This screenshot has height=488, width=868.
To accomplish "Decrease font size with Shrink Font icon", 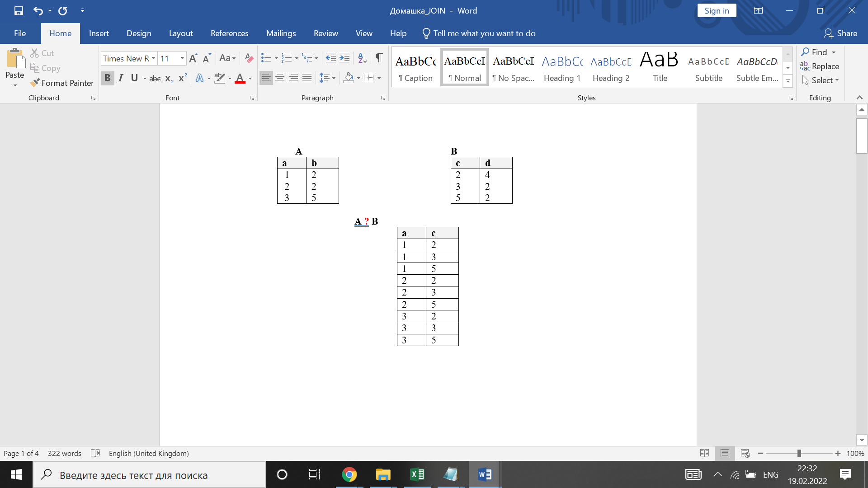I will pos(207,58).
